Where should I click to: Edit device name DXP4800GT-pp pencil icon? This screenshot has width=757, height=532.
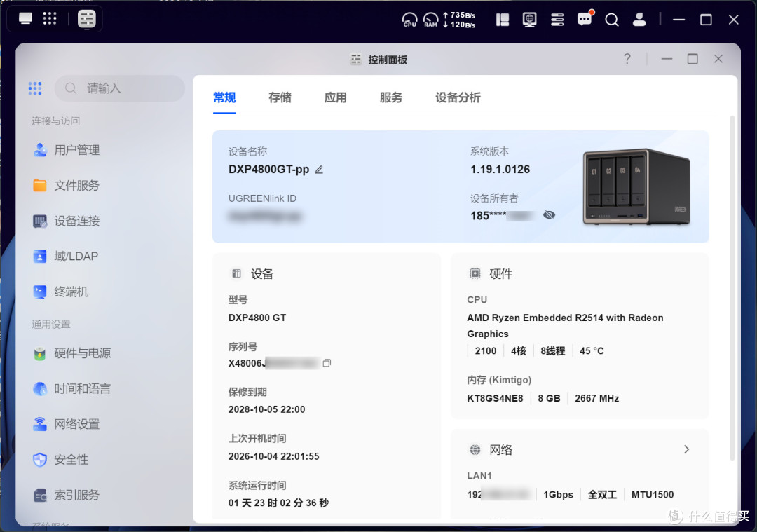pyautogui.click(x=319, y=170)
